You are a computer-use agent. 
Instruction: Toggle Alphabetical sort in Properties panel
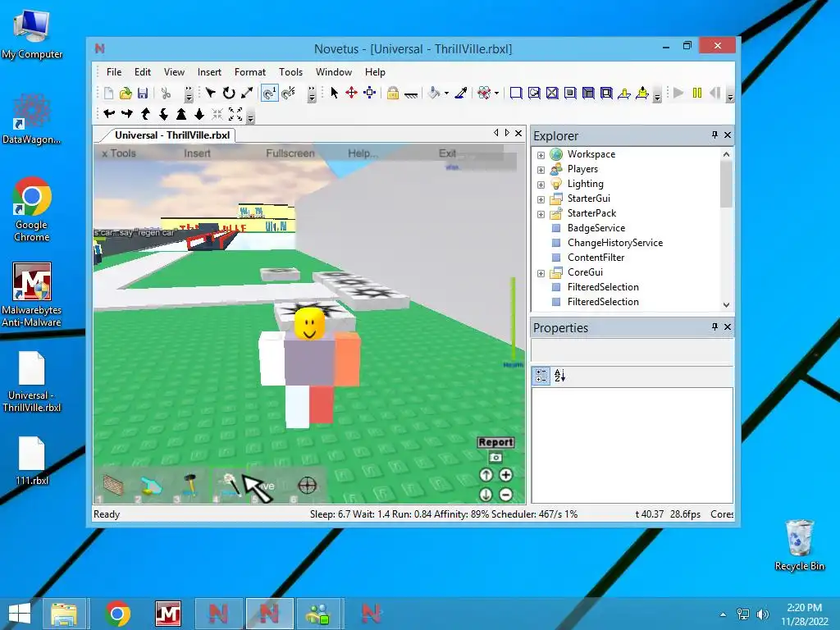coord(559,376)
